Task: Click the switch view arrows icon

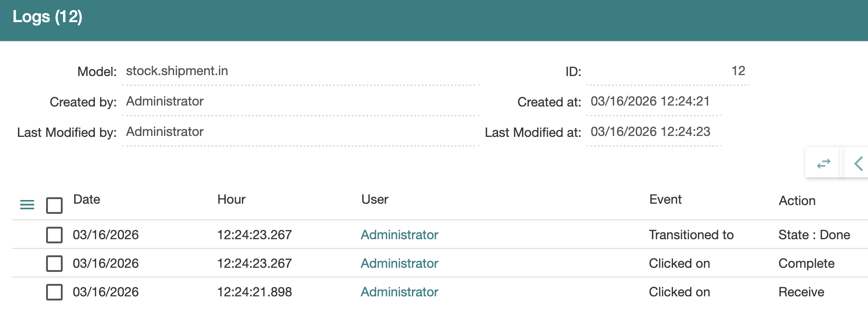Action: pos(823,164)
